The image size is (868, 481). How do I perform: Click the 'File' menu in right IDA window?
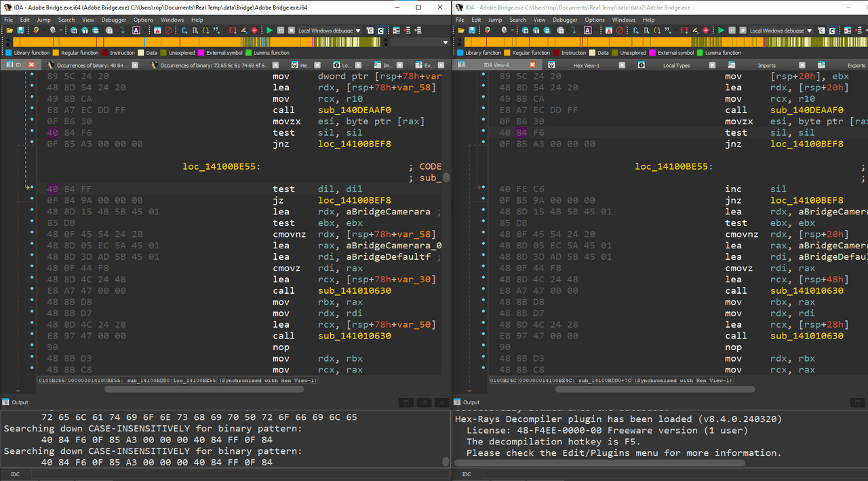[460, 20]
